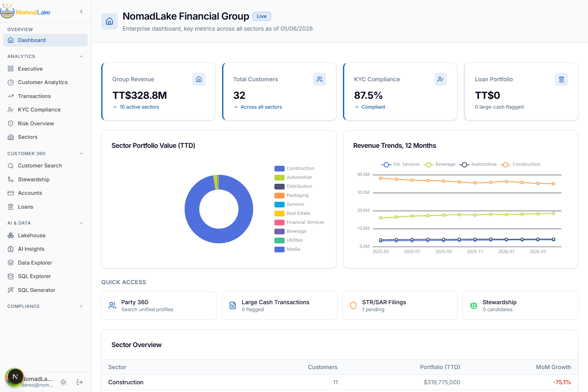Viewport: 588px width, 392px height.
Task: Open Customer Search page
Action: tap(45, 166)
